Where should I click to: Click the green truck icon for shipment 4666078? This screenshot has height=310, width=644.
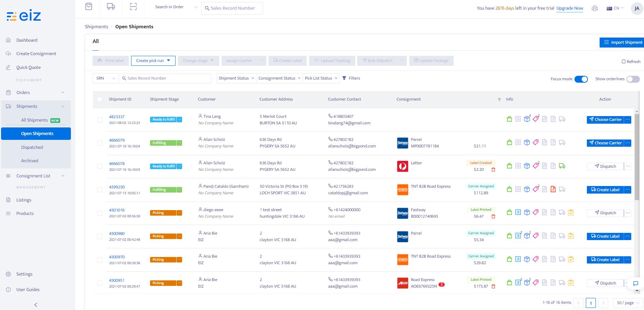562,166
